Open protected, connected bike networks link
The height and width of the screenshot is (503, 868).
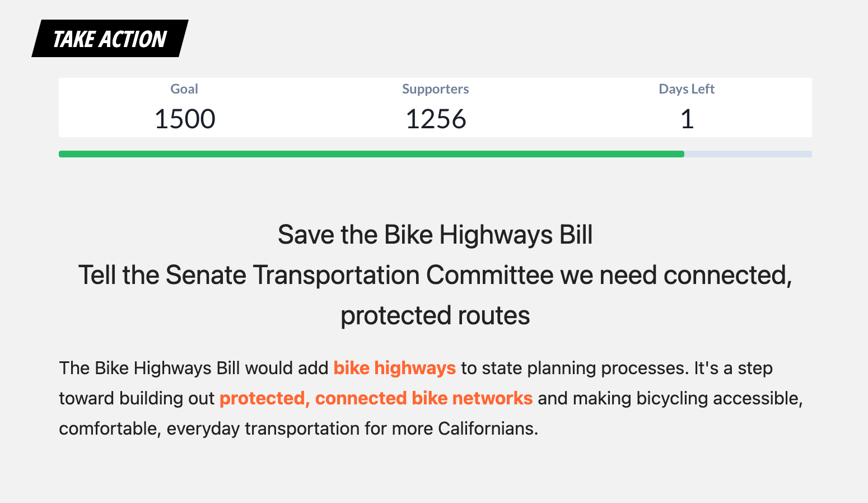pos(376,398)
